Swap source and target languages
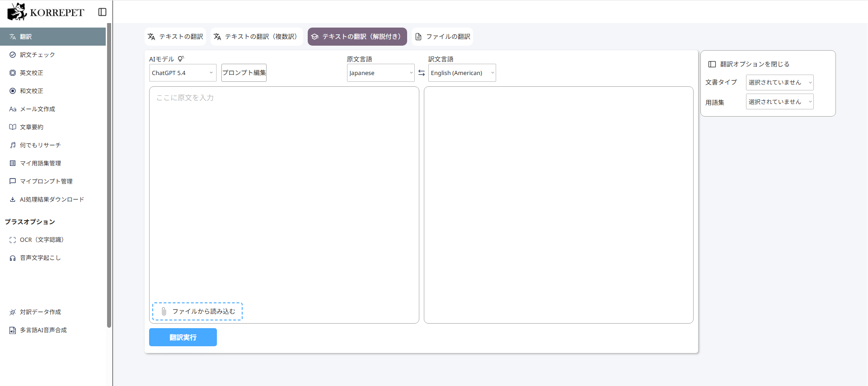 tap(422, 73)
